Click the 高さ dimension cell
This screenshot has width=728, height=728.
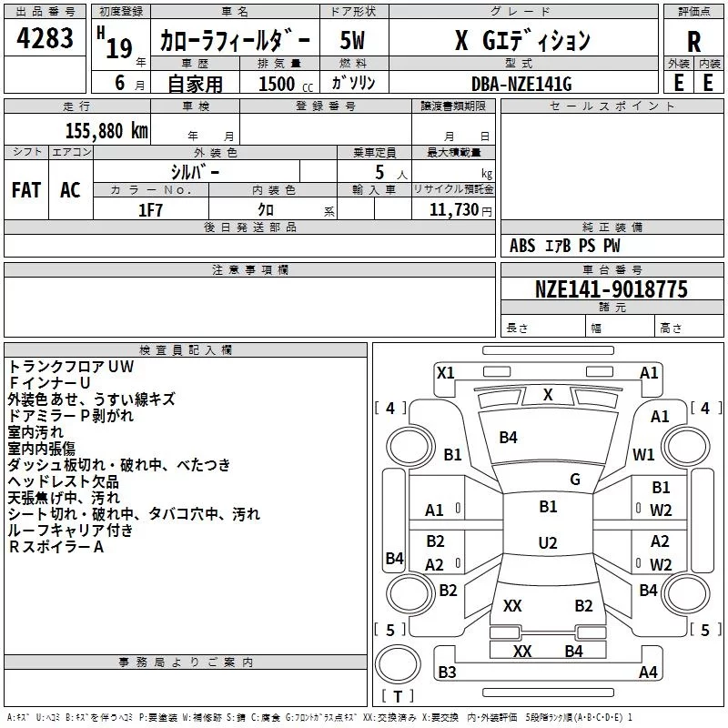pos(690,328)
